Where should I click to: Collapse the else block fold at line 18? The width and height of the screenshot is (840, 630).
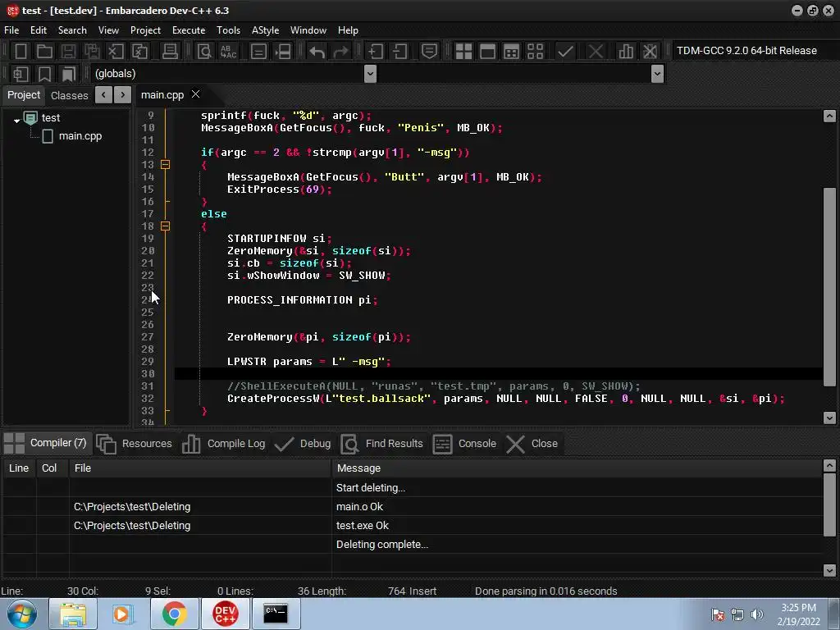coord(165,226)
